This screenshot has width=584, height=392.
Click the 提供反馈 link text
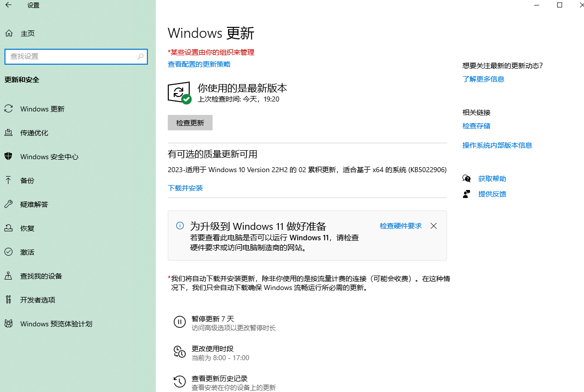tap(492, 194)
